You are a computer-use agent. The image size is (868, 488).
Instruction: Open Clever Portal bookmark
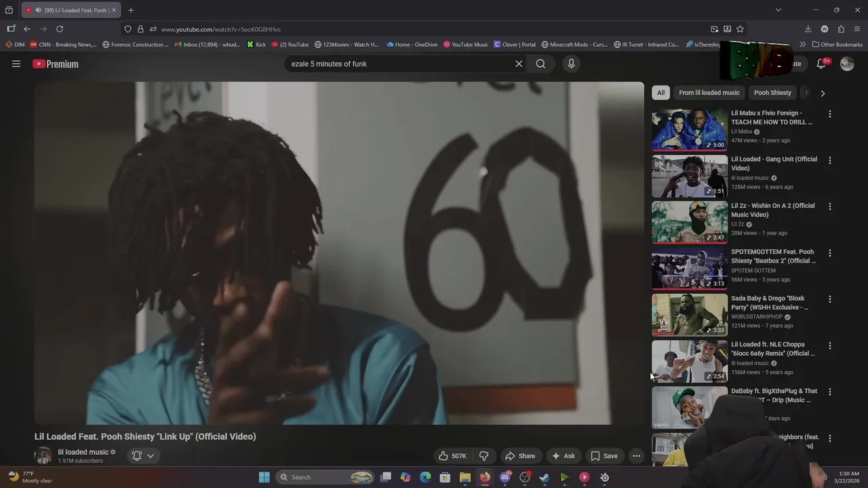point(515,45)
